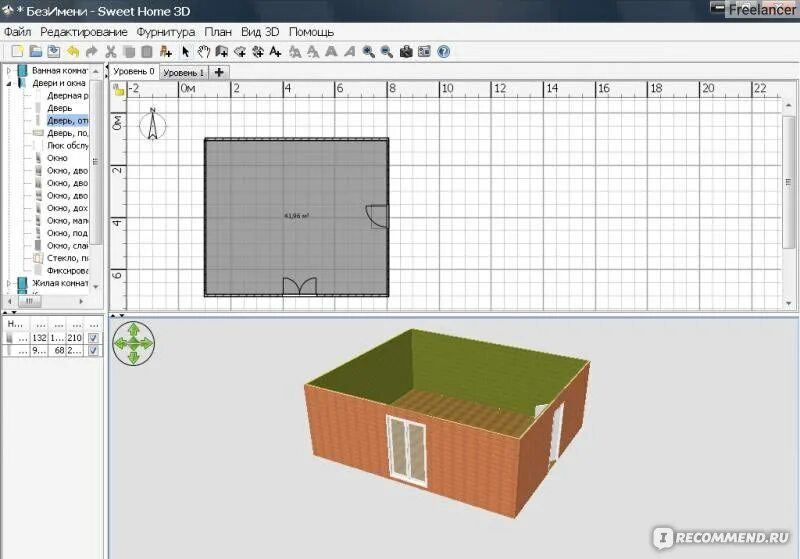Select the Окно, дох... catalog item
800x559 pixels.
pos(67,208)
